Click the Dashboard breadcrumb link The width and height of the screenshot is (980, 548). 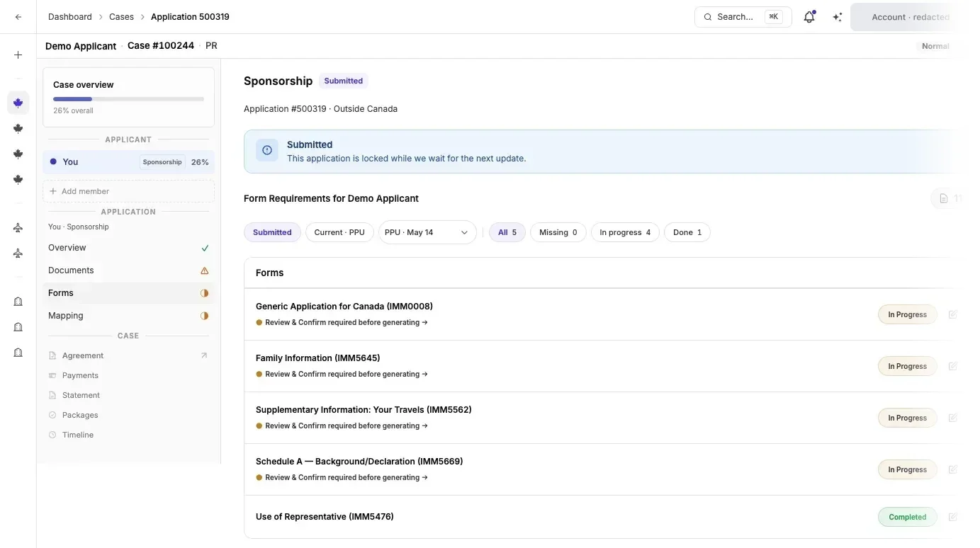[70, 17]
